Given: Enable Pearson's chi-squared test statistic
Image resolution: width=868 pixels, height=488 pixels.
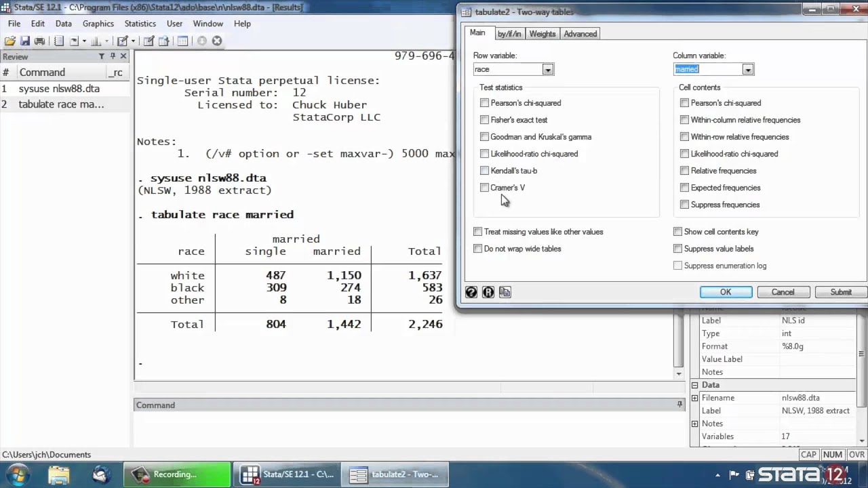Looking at the screenshot, I should [484, 103].
